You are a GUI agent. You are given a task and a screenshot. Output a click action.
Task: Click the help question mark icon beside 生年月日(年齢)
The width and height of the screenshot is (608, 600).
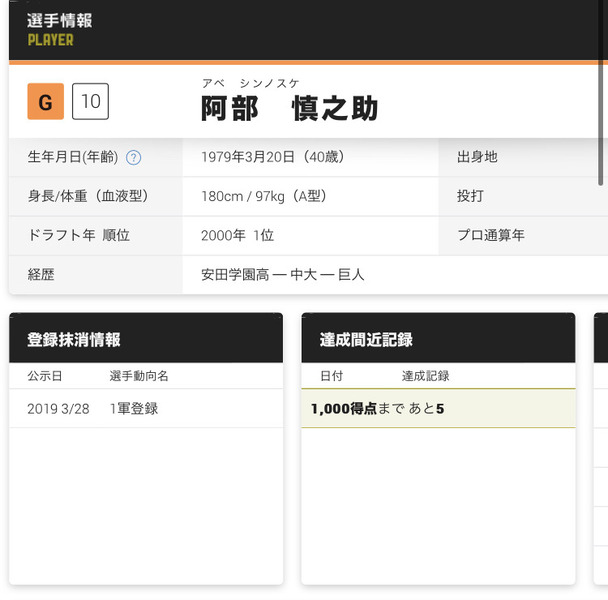pos(134,157)
